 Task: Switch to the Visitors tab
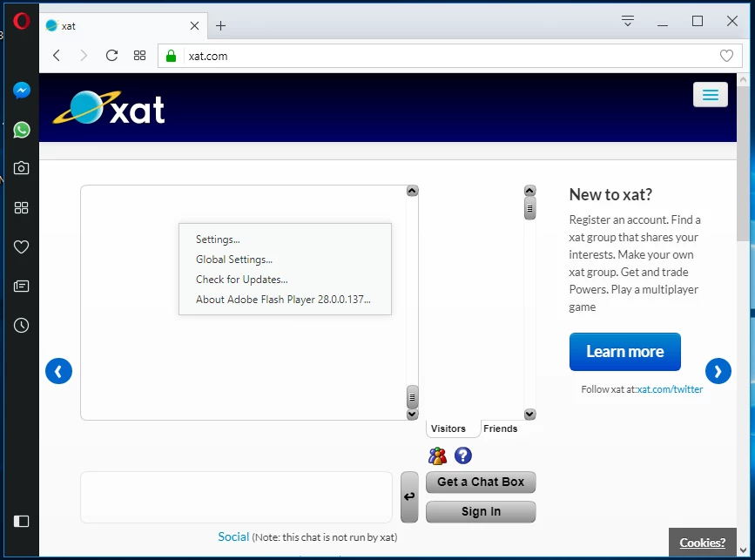click(448, 428)
